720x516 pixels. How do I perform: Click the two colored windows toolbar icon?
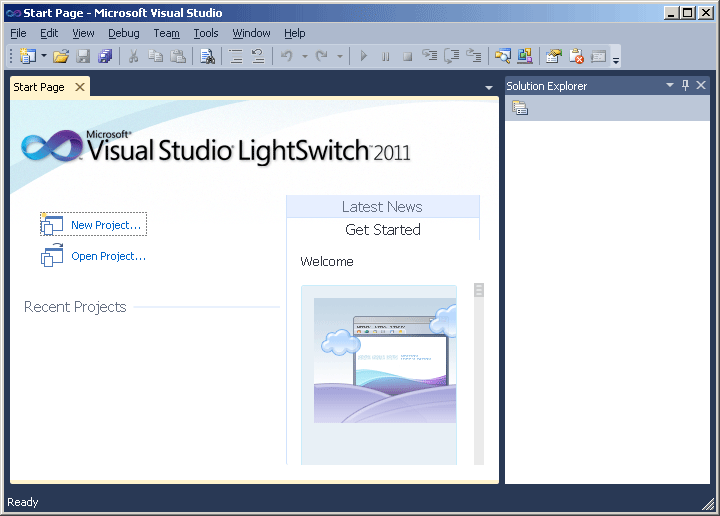point(525,56)
